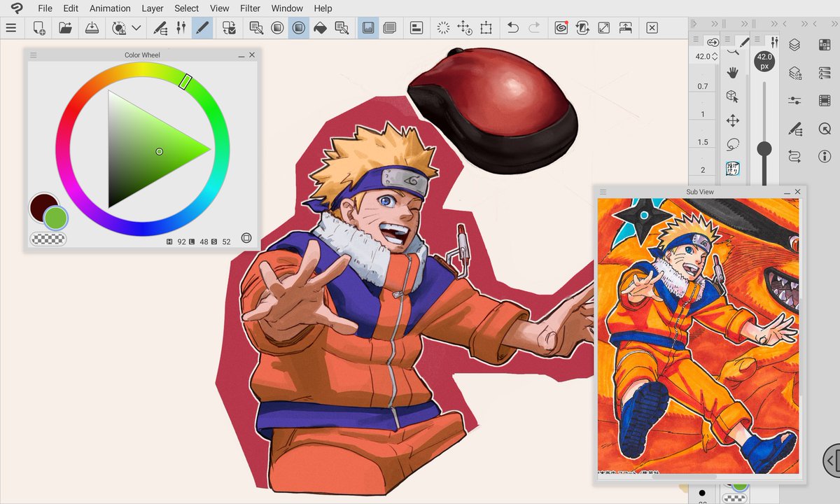Expand the collapsed side panel arrow tab
The image size is (840, 504).
pos(831,460)
